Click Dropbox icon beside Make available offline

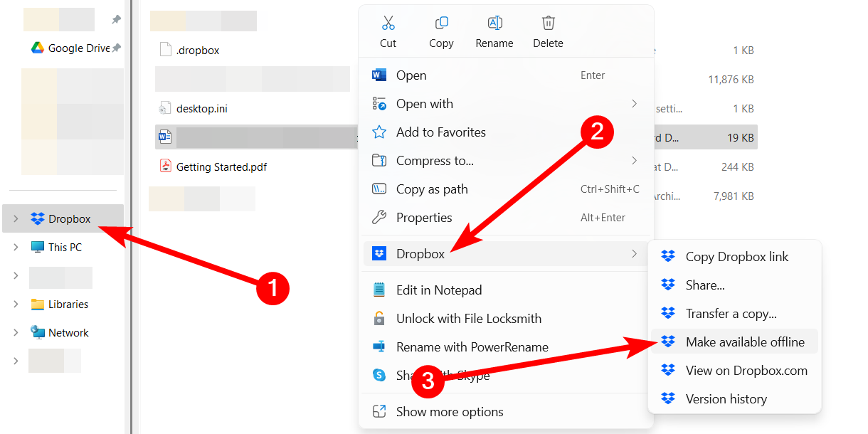[x=668, y=342]
